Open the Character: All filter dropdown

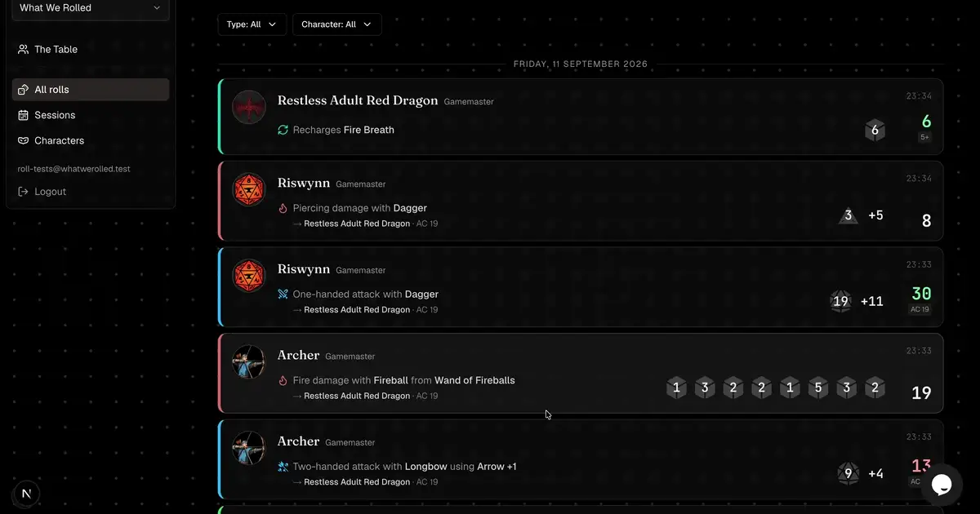[336, 24]
